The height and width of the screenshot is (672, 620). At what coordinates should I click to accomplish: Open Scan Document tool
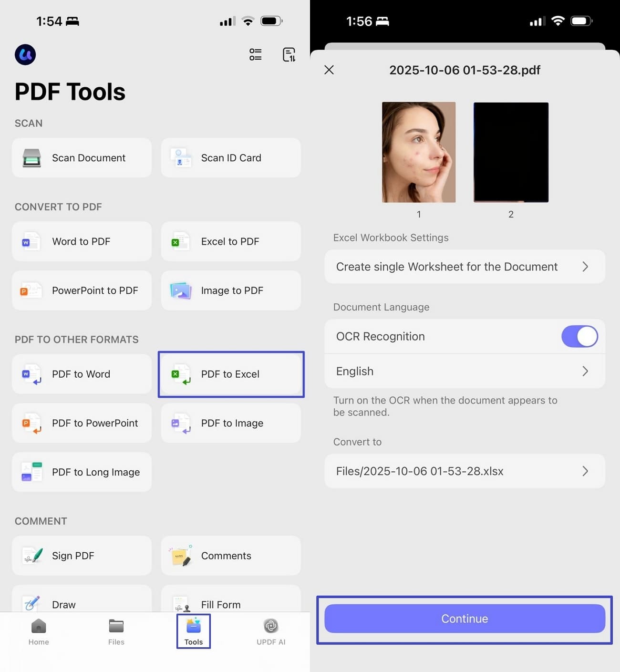pos(82,158)
